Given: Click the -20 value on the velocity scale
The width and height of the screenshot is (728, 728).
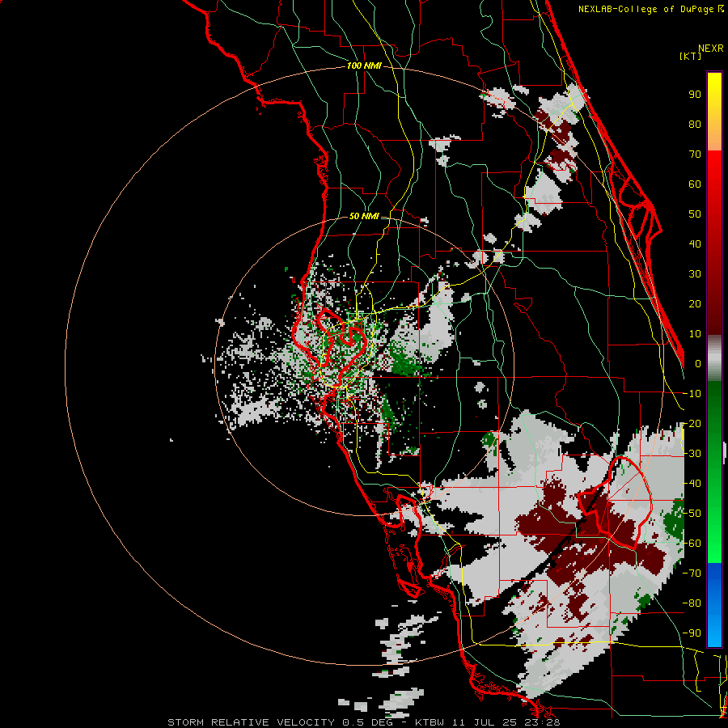Looking at the screenshot, I should click(x=692, y=424).
